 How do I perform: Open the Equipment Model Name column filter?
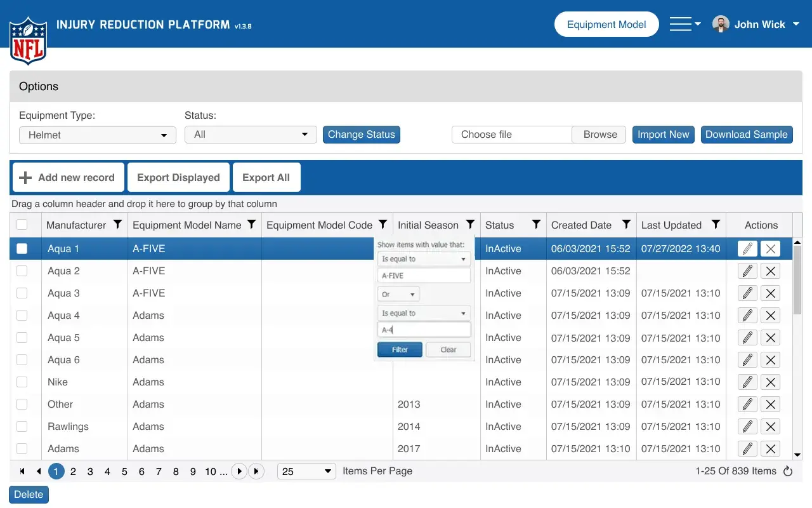(252, 225)
